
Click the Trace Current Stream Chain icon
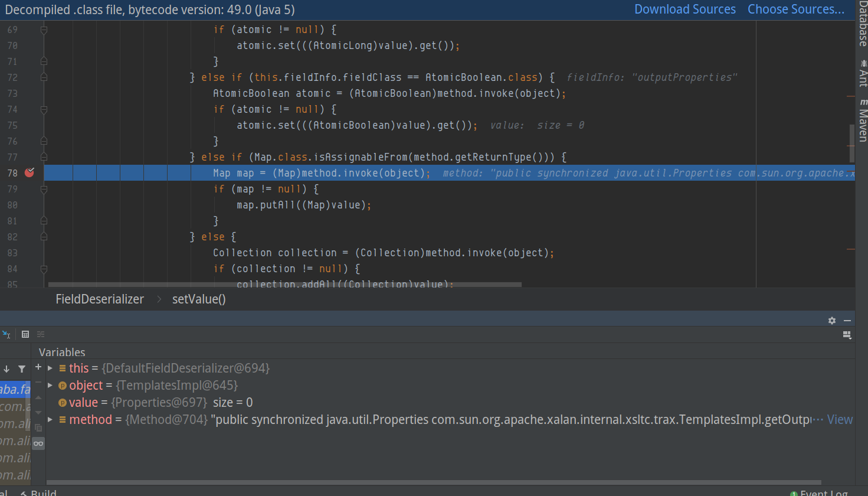(41, 334)
